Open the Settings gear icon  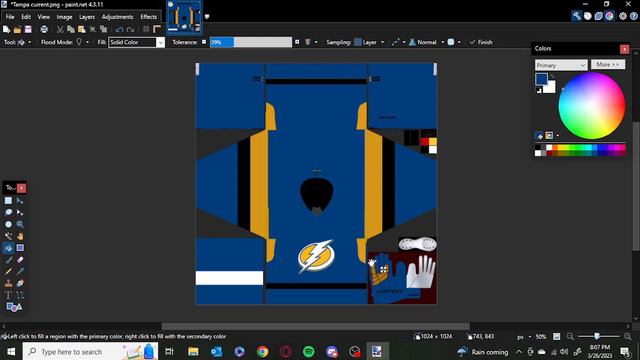623,16
